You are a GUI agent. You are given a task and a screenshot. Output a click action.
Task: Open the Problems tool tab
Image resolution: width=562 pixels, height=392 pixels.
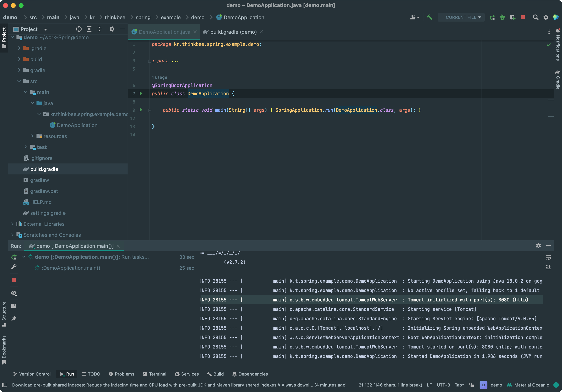pos(121,374)
